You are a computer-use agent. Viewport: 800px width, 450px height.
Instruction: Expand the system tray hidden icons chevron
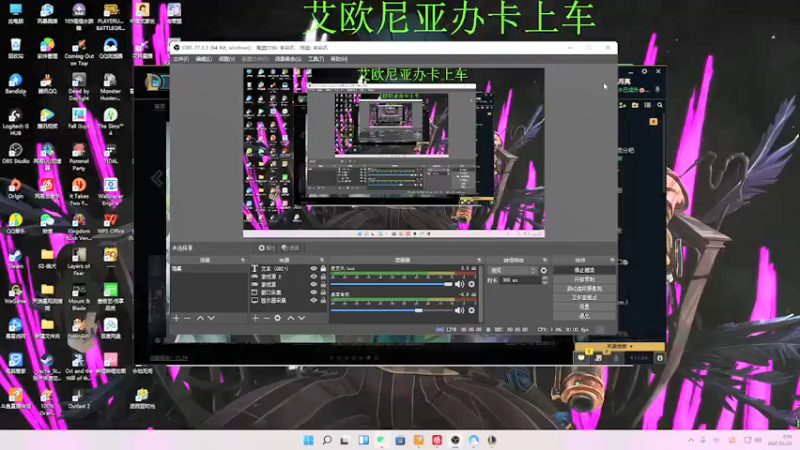pyautogui.click(x=691, y=440)
